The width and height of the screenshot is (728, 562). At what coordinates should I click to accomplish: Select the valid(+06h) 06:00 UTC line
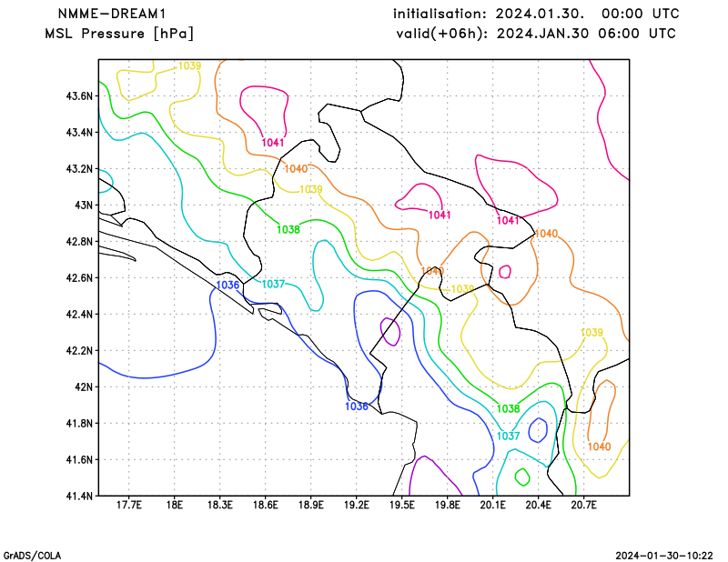pyautogui.click(x=536, y=34)
